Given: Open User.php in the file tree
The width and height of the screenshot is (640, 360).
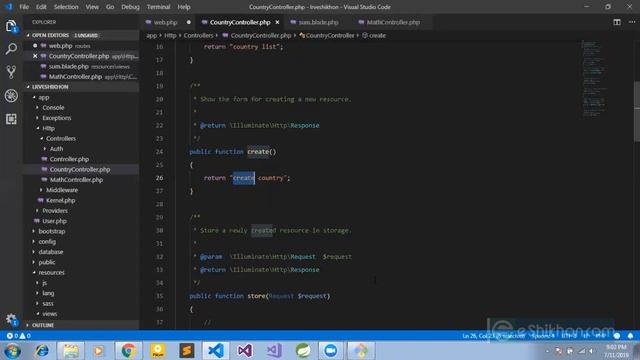Looking at the screenshot, I should click(54, 221).
